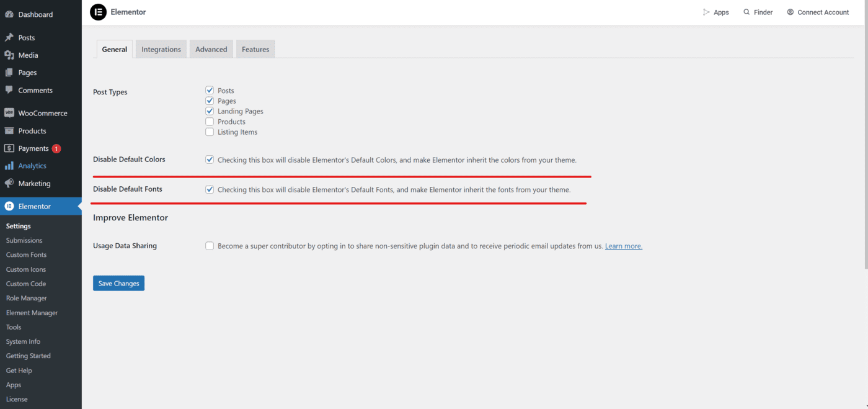Click the Finder search icon
Viewport: 868px width, 409px height.
pyautogui.click(x=746, y=12)
